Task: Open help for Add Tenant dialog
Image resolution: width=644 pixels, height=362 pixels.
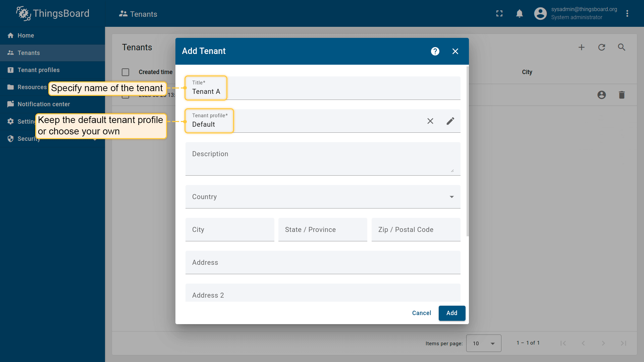Action: click(435, 51)
